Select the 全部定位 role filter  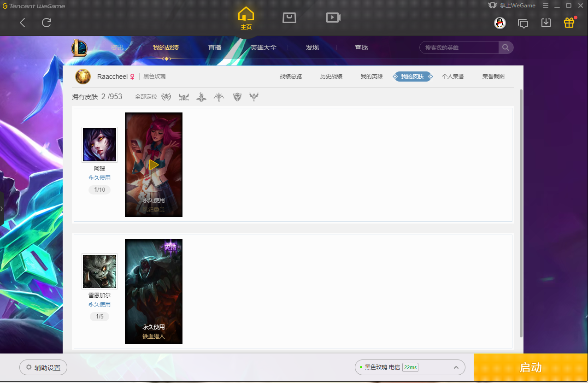146,97
